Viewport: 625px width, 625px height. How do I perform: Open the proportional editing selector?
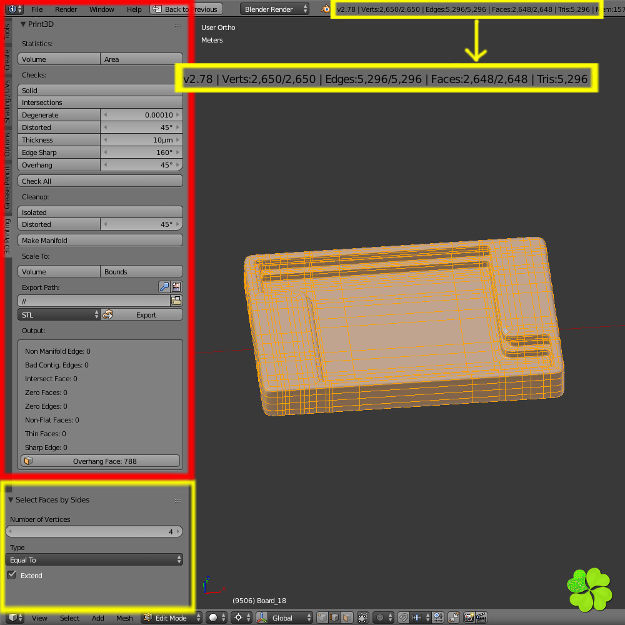coord(383,617)
